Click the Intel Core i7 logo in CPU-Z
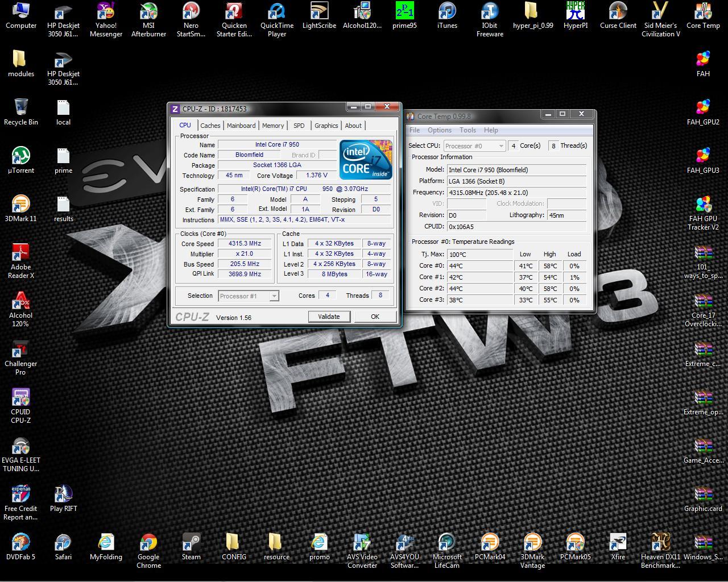The width and height of the screenshot is (728, 582). (366, 160)
